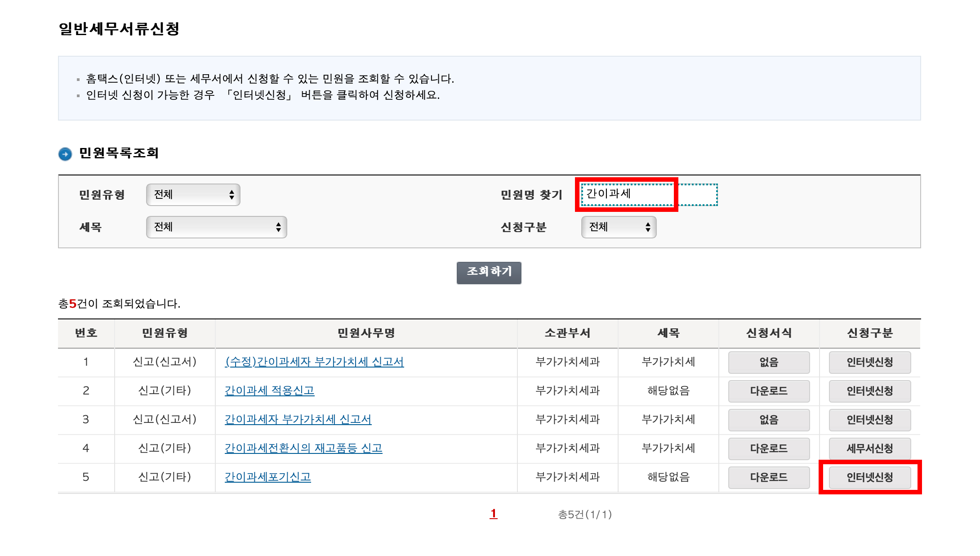Image resolution: width=980 pixels, height=556 pixels.
Task: Go to page 1 in pagination
Action: click(x=493, y=514)
